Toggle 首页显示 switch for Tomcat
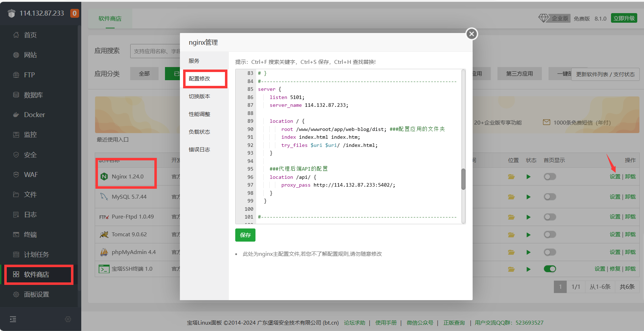 tap(550, 235)
